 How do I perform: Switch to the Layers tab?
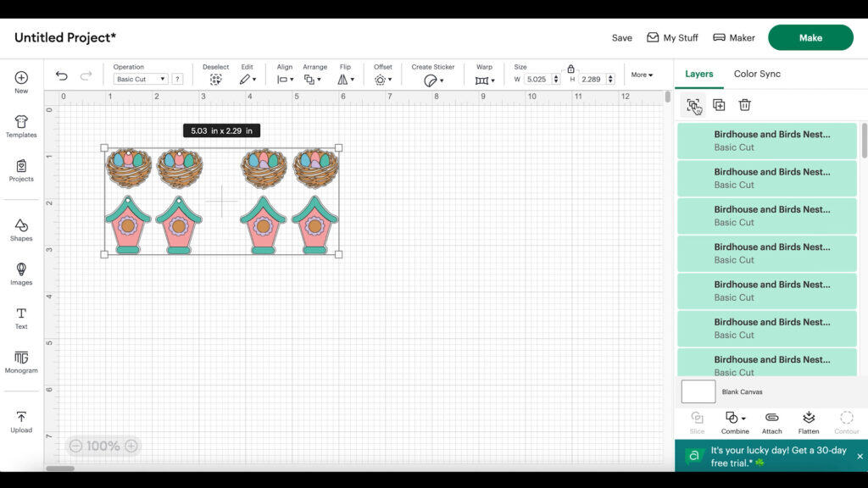click(x=698, y=74)
